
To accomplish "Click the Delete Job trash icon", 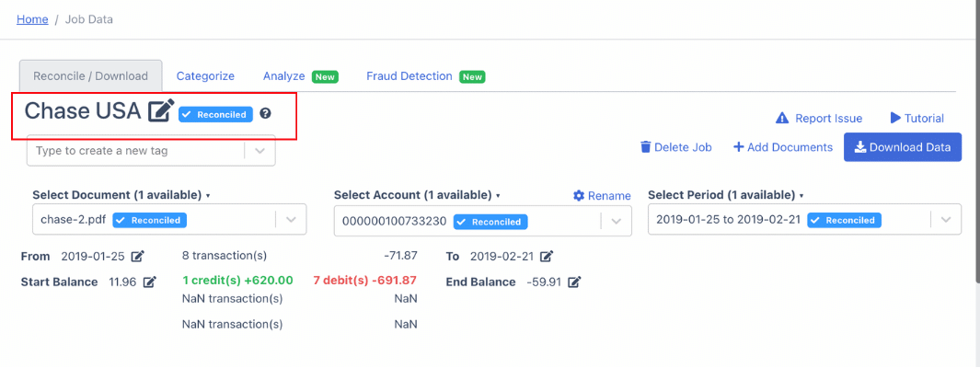I will (x=646, y=147).
